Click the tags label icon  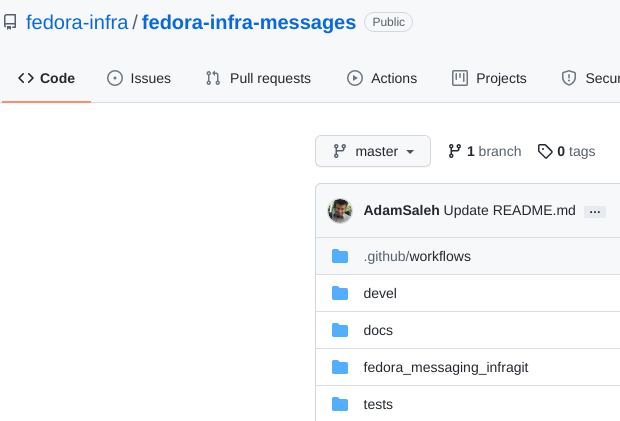(545, 151)
